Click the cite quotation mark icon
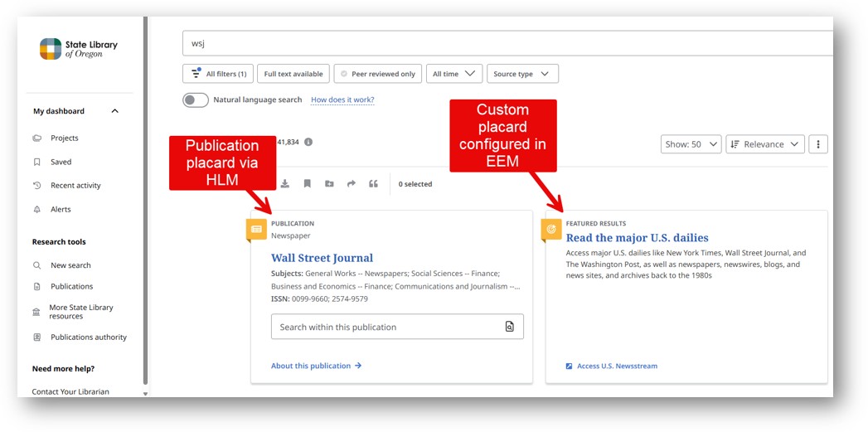The height and width of the screenshot is (432, 868). (x=373, y=184)
